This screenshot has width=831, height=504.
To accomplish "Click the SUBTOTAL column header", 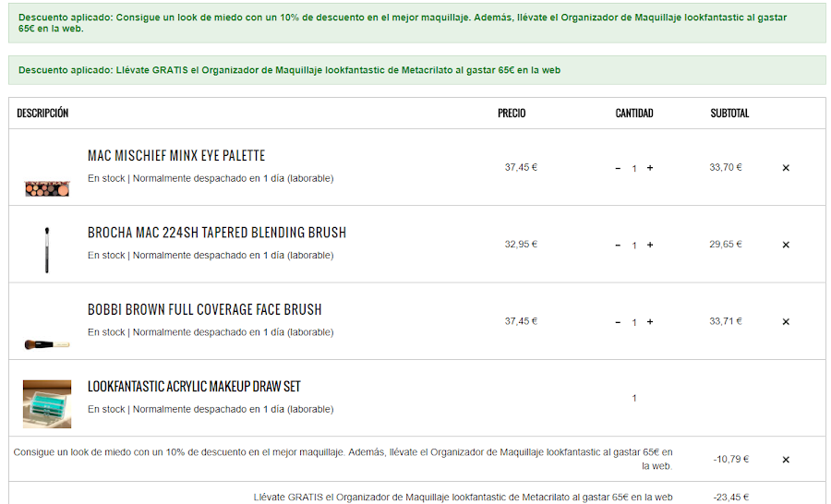I will pyautogui.click(x=729, y=113).
